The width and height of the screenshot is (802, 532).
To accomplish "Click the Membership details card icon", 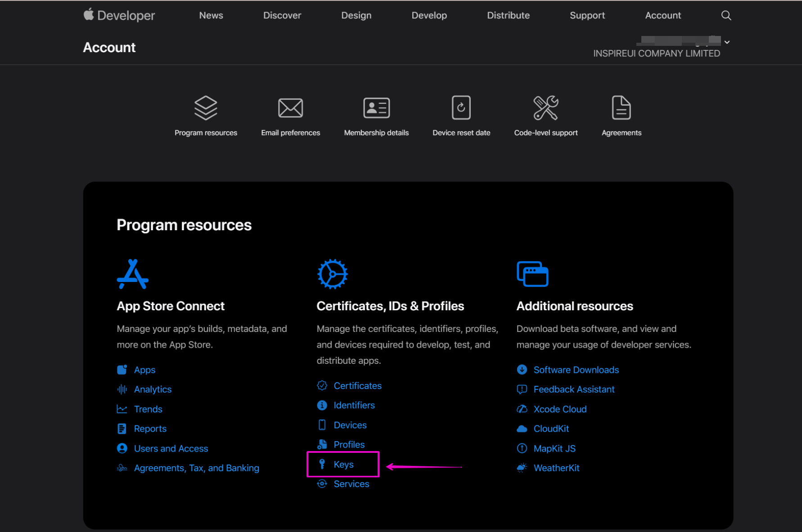I will pyautogui.click(x=376, y=108).
